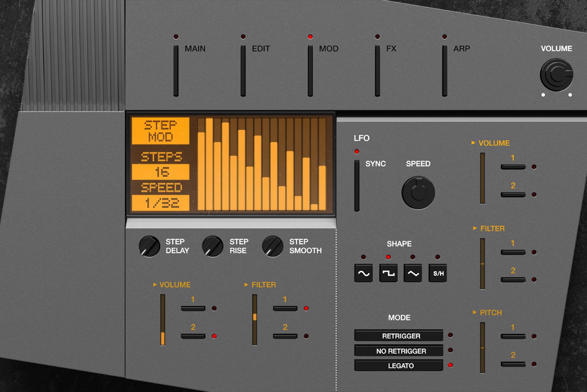This screenshot has width=587, height=392.
Task: Move the step mod VOLUME destination slider
Action: (x=162, y=320)
